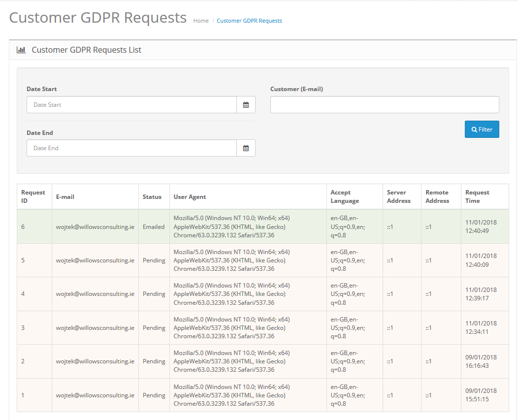Focus the Date End input field

pyautogui.click(x=132, y=148)
